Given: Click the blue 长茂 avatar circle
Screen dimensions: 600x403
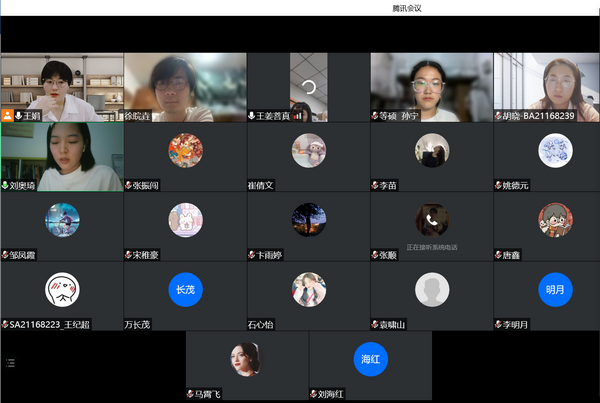Looking at the screenshot, I should coord(185,289).
